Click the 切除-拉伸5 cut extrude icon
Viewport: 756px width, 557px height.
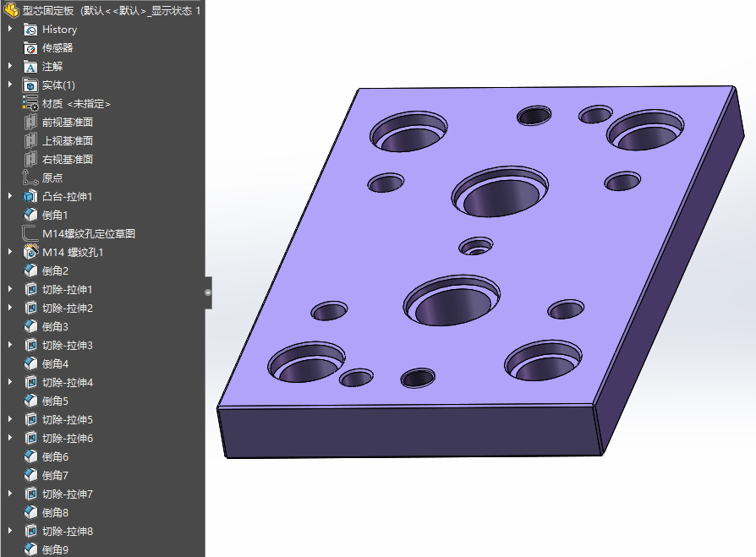tap(30, 420)
